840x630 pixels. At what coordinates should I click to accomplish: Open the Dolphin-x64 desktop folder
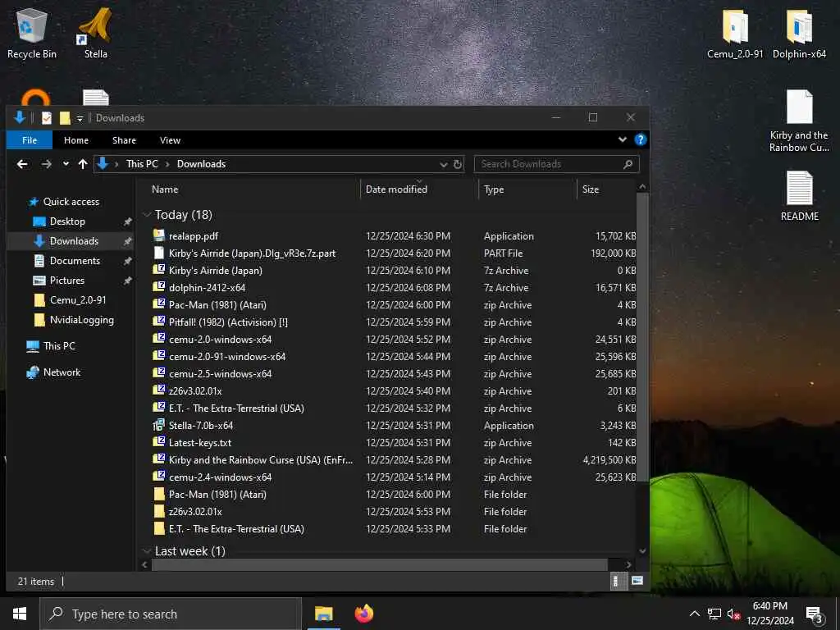pos(799,33)
